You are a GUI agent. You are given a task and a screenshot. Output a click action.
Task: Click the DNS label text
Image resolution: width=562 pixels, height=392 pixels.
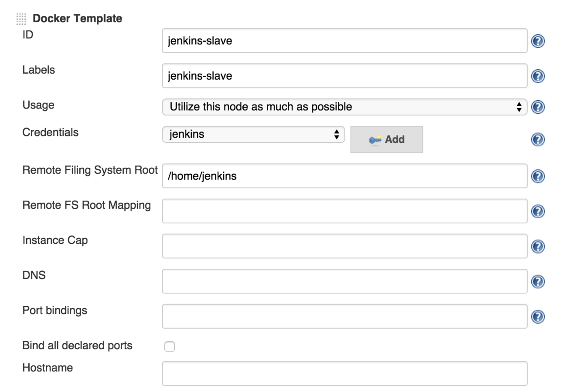coord(34,275)
